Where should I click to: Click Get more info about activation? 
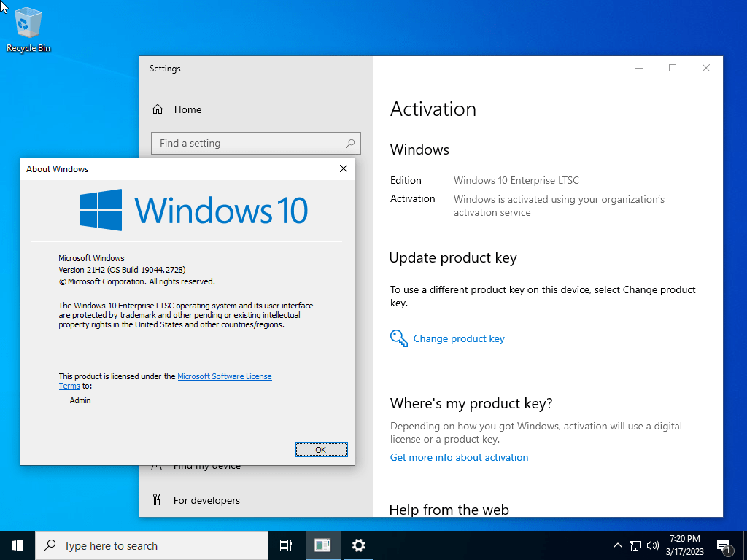(459, 457)
